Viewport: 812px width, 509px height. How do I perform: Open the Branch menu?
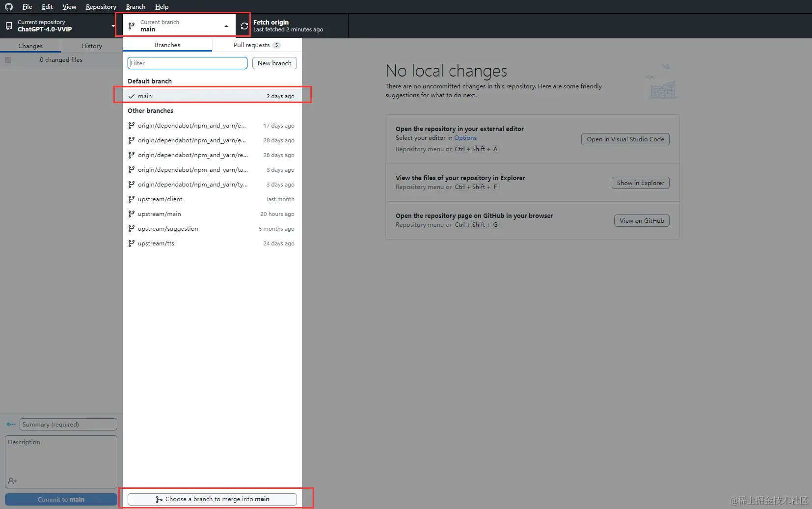135,7
